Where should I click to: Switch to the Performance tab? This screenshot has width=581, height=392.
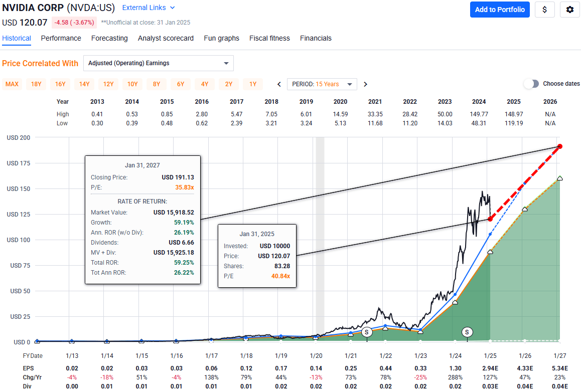pos(61,38)
